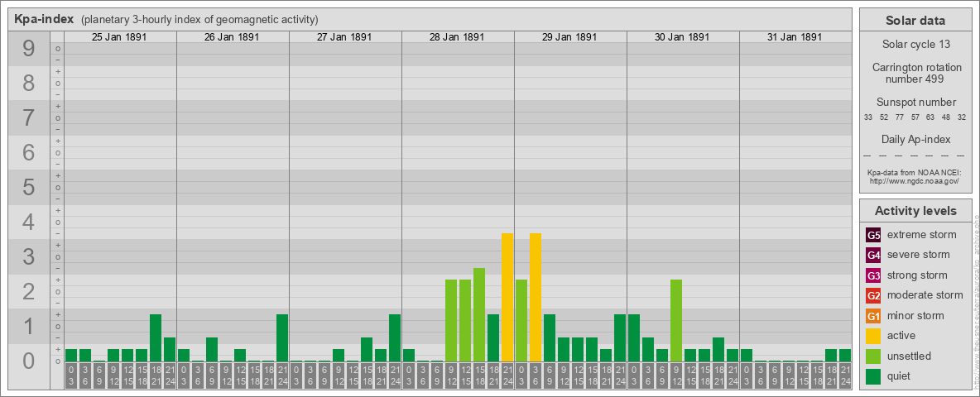This screenshot has width=980, height=397.
Task: Click the '9 12' time slot under 28 Jan
Action: tap(451, 376)
